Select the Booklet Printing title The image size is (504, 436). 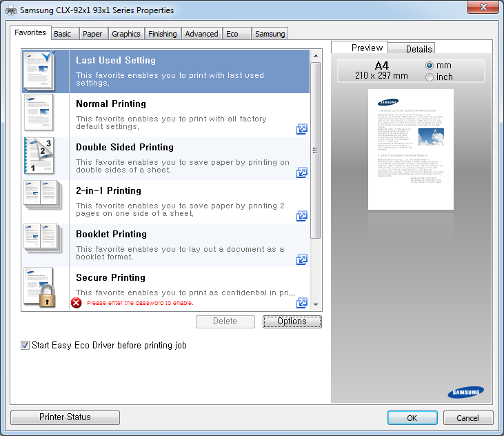point(111,234)
